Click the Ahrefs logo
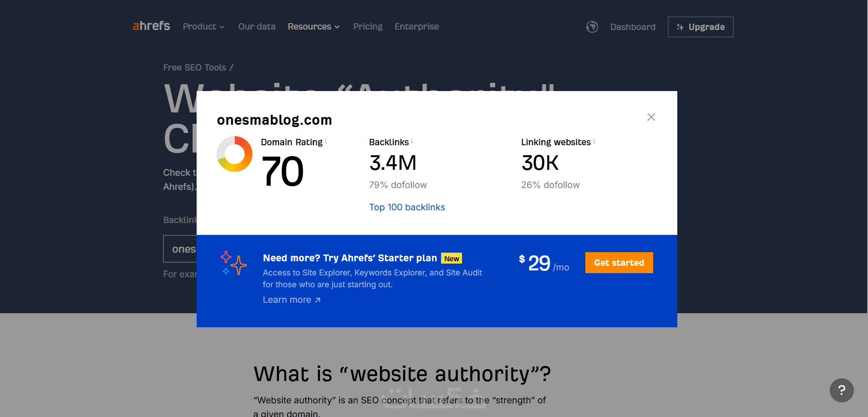Viewport: 868px width, 417px height. tap(151, 26)
